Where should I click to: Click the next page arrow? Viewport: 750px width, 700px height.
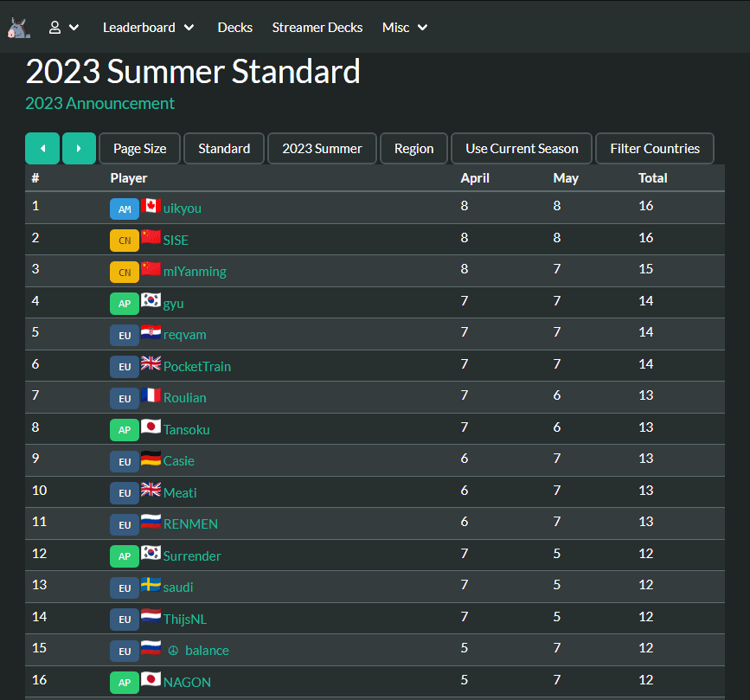click(79, 148)
